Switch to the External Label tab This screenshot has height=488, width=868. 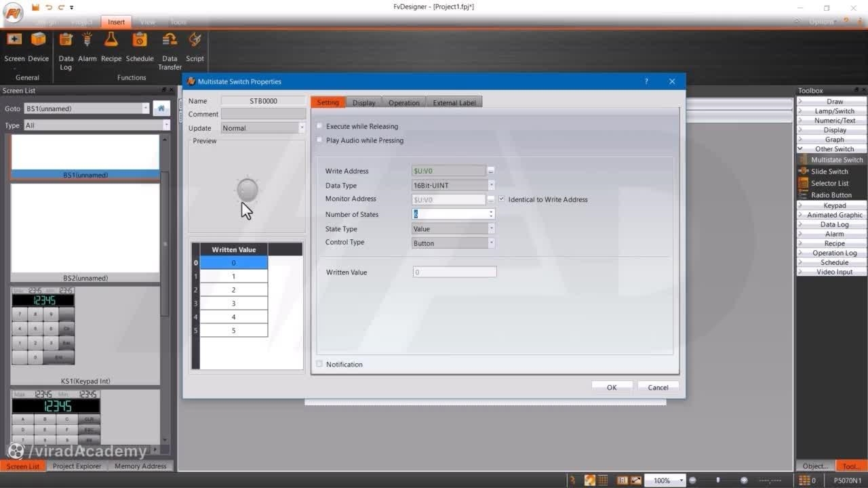pos(454,103)
